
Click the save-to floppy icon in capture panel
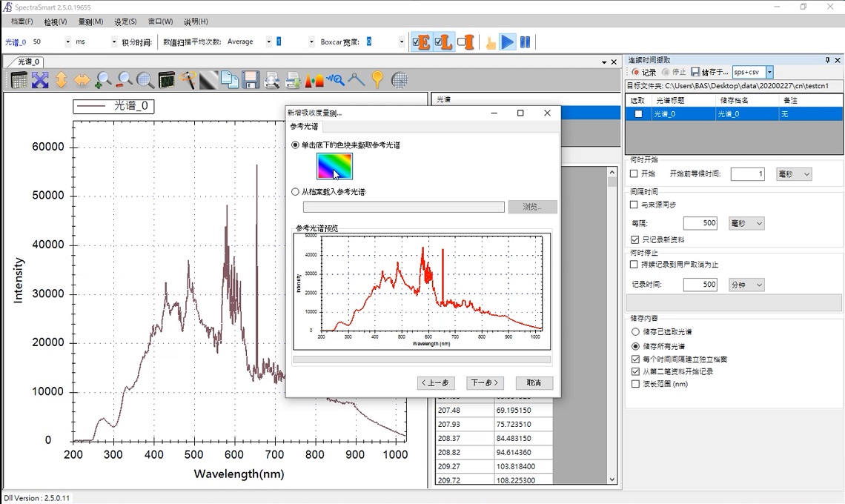coord(695,72)
